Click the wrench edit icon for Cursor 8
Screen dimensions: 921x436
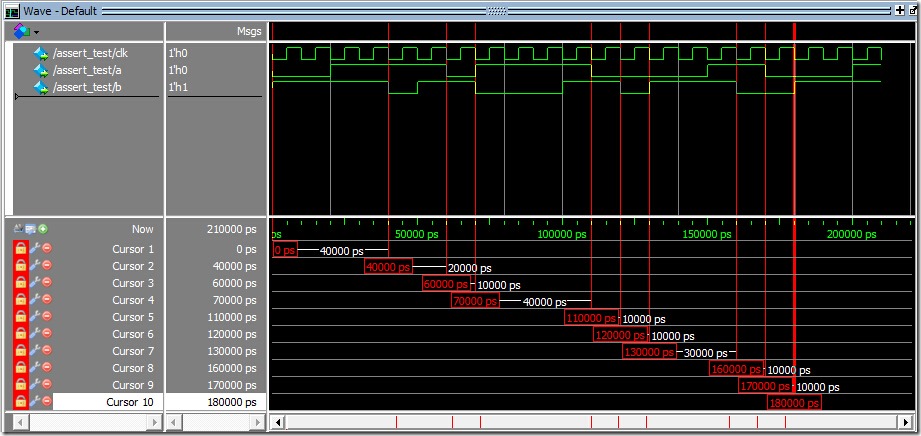coord(34,368)
